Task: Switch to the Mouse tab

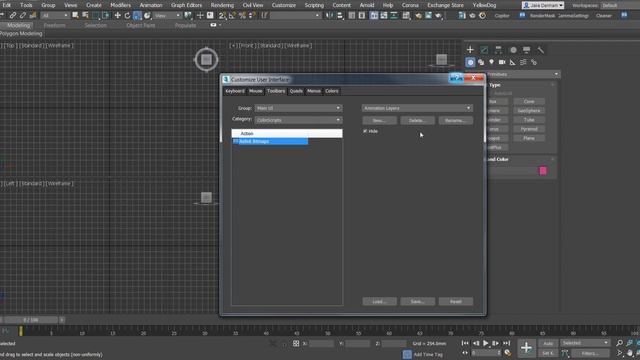Action: [256, 91]
